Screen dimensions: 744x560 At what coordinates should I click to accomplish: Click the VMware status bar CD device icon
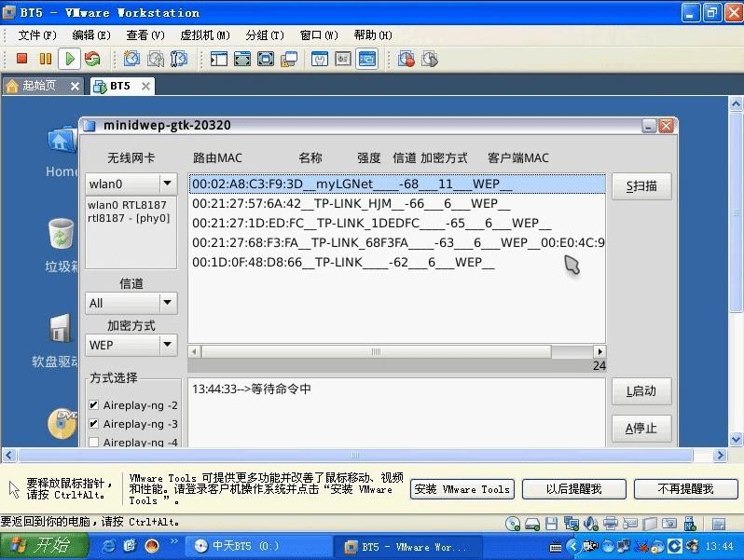513,524
